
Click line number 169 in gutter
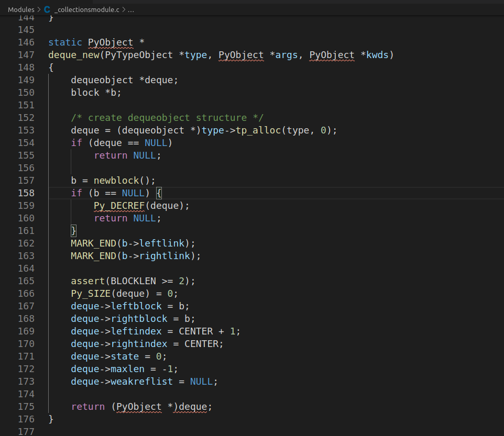point(26,331)
